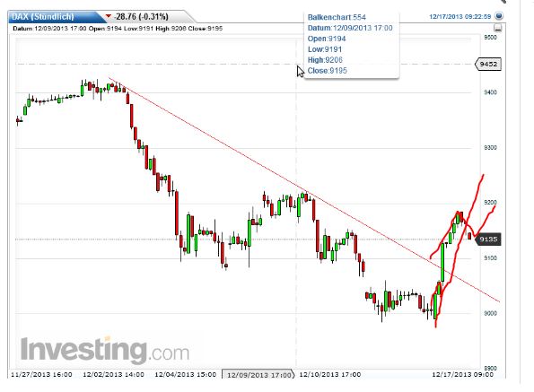534x392 pixels.
Task: Click the Balkenchart 554 tooltip title
Action: point(337,17)
